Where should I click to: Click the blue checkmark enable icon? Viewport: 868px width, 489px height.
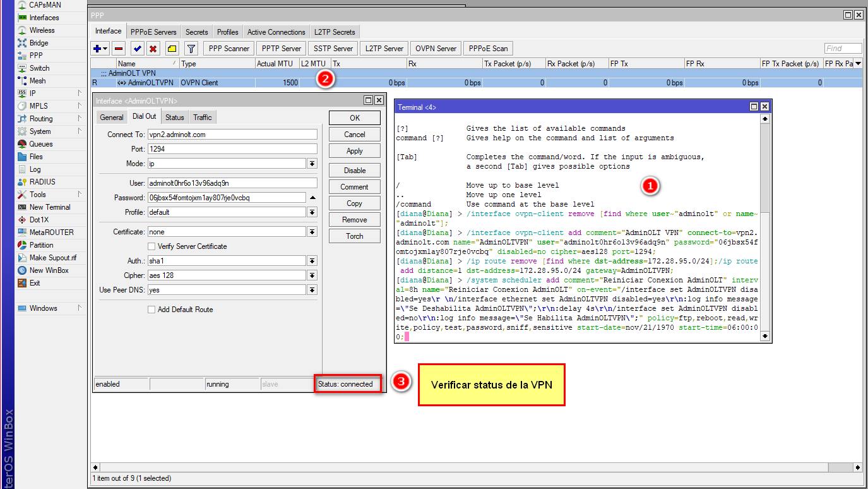click(137, 49)
